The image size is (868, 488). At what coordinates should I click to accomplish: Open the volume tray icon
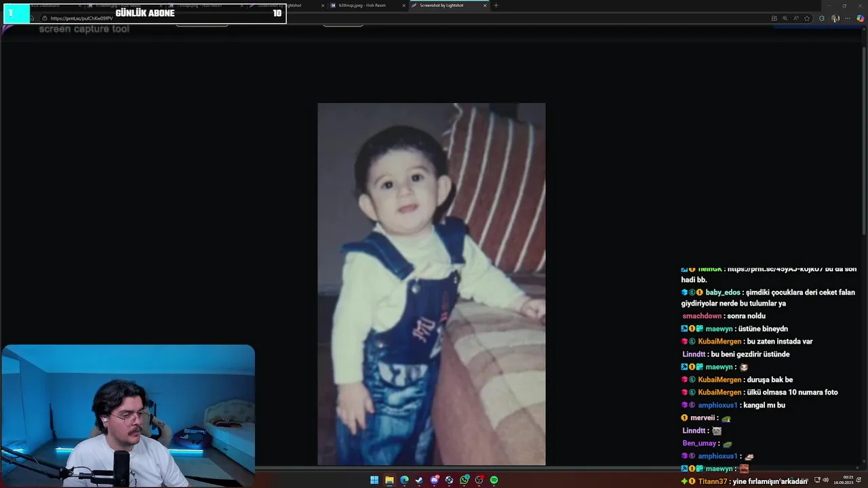click(826, 480)
